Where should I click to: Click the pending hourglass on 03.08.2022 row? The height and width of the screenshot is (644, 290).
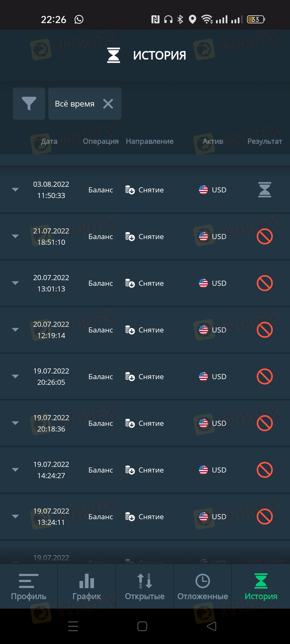click(x=264, y=190)
